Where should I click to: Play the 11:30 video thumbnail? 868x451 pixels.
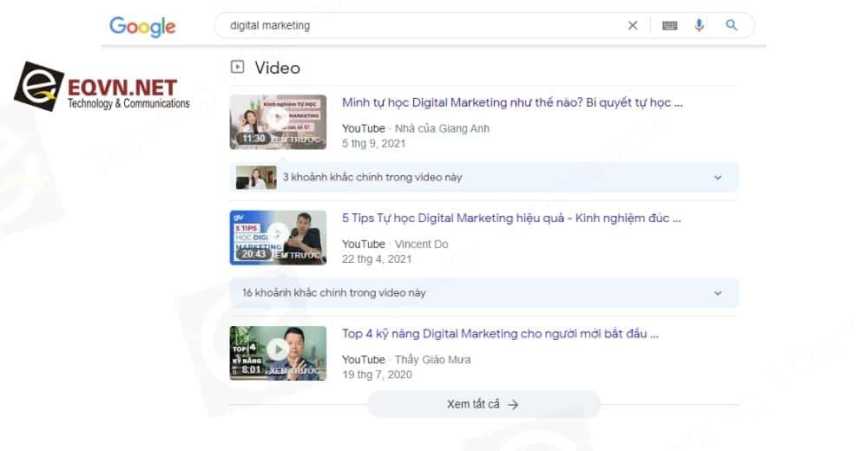click(x=278, y=121)
